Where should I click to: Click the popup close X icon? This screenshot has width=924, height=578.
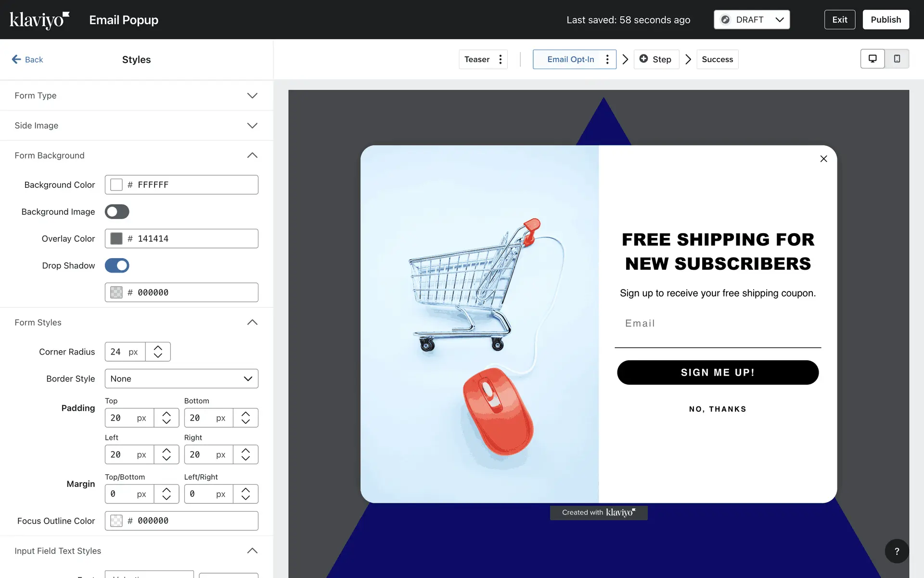(823, 159)
